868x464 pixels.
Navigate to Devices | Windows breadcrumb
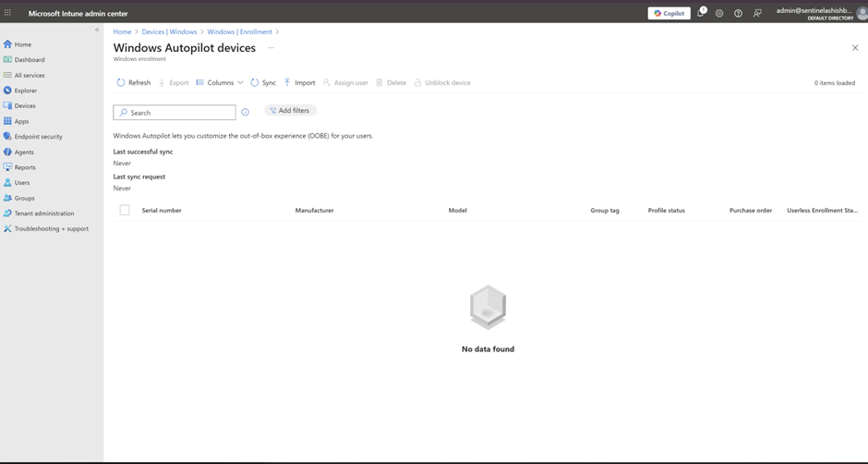[169, 32]
